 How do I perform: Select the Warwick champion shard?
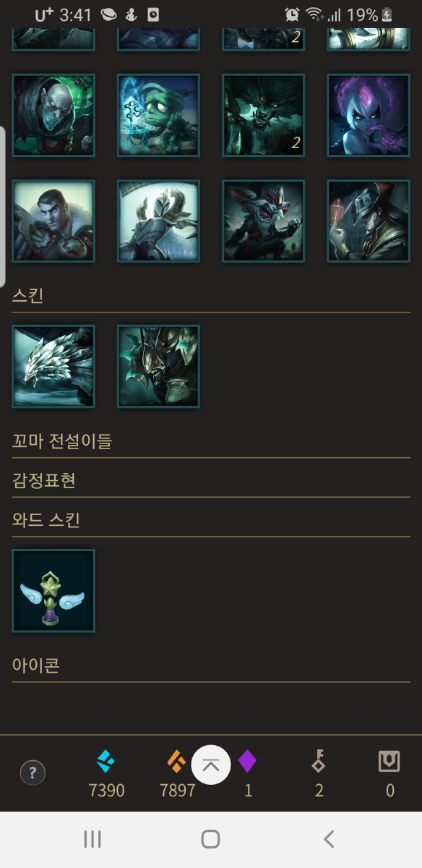pos(263,115)
